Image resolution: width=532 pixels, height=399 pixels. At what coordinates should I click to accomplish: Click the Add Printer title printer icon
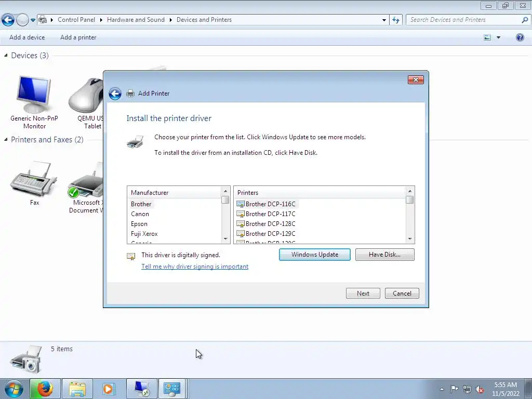[130, 94]
